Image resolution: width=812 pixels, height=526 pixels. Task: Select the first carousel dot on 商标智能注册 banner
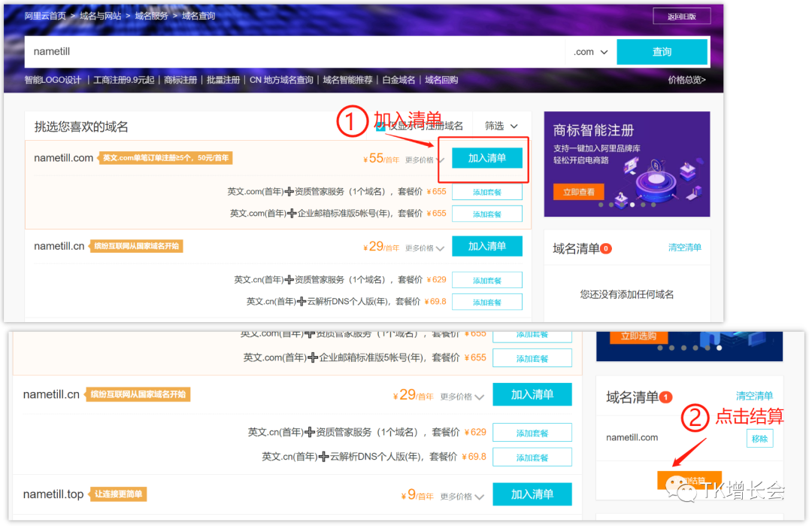click(x=601, y=205)
